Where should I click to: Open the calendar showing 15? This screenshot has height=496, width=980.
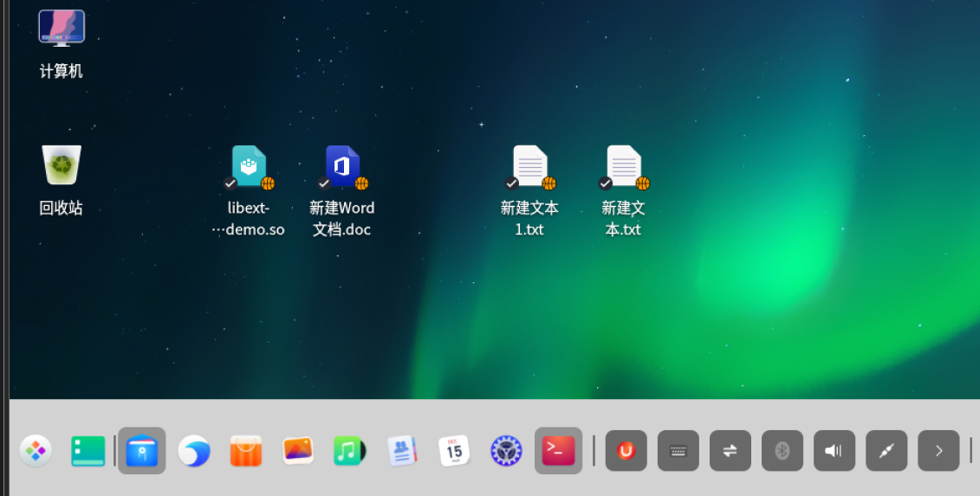(454, 451)
